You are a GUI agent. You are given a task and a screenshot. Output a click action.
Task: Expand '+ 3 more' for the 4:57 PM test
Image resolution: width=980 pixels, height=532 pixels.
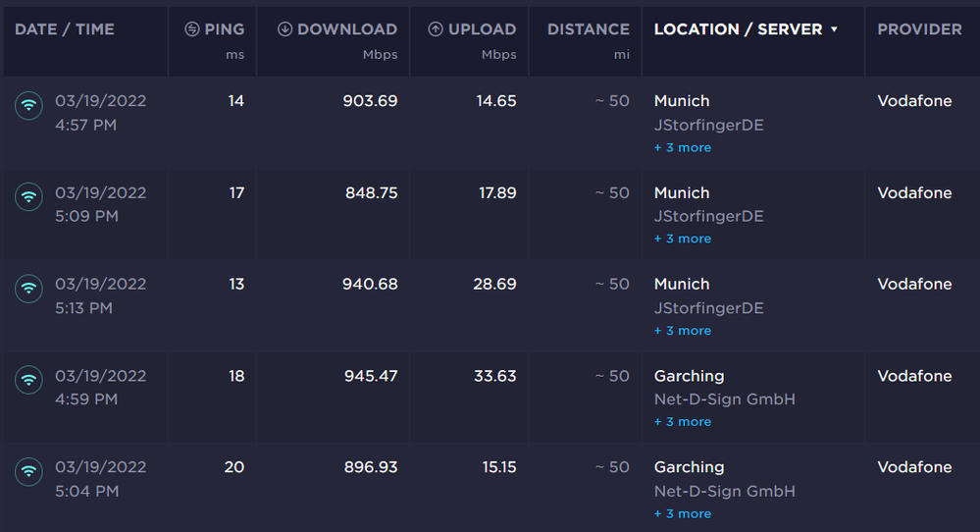(683, 147)
